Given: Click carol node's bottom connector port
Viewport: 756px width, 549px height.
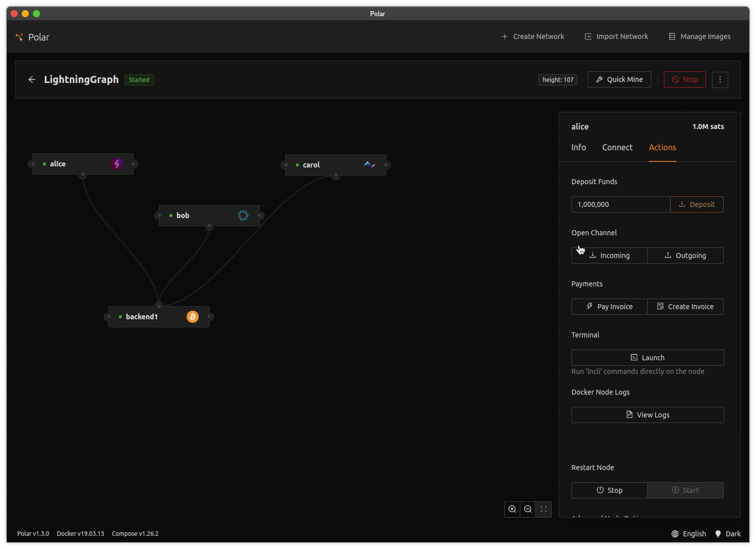Looking at the screenshot, I should tap(336, 176).
